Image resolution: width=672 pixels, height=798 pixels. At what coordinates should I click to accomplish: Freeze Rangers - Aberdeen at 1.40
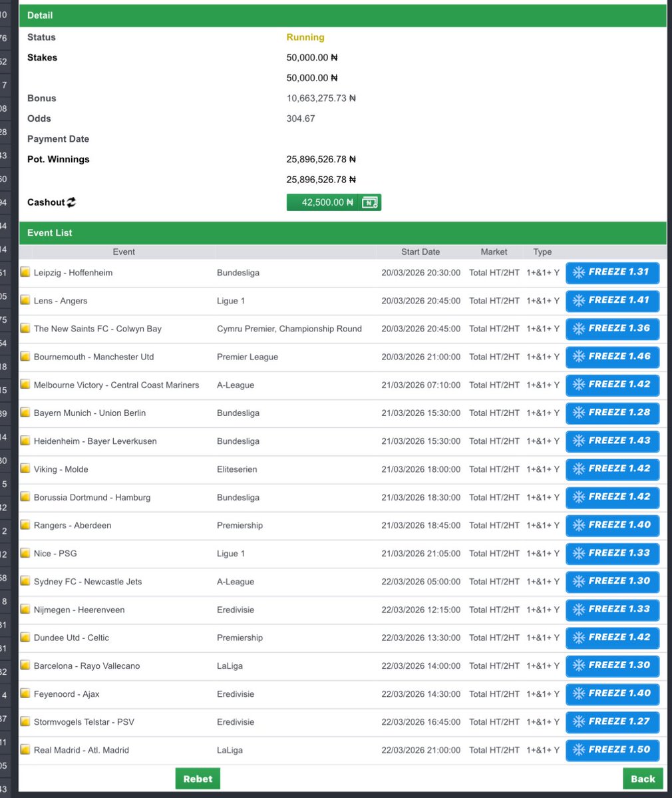tap(613, 524)
